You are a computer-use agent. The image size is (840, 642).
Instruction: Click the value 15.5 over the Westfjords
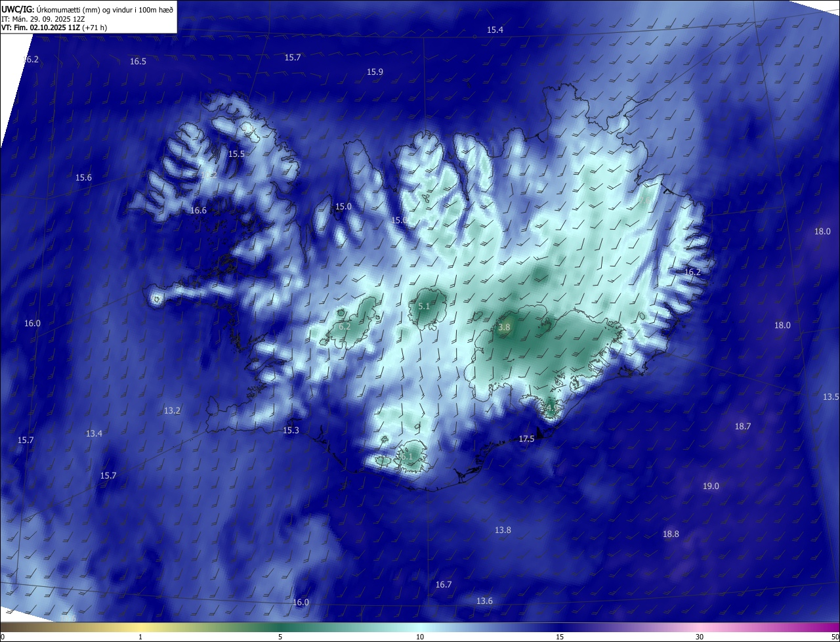(236, 154)
